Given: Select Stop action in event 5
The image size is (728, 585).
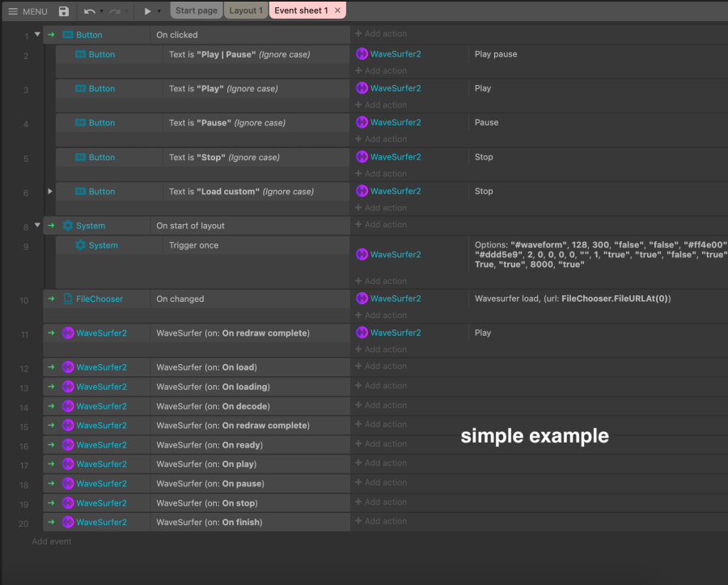Looking at the screenshot, I should 484,157.
